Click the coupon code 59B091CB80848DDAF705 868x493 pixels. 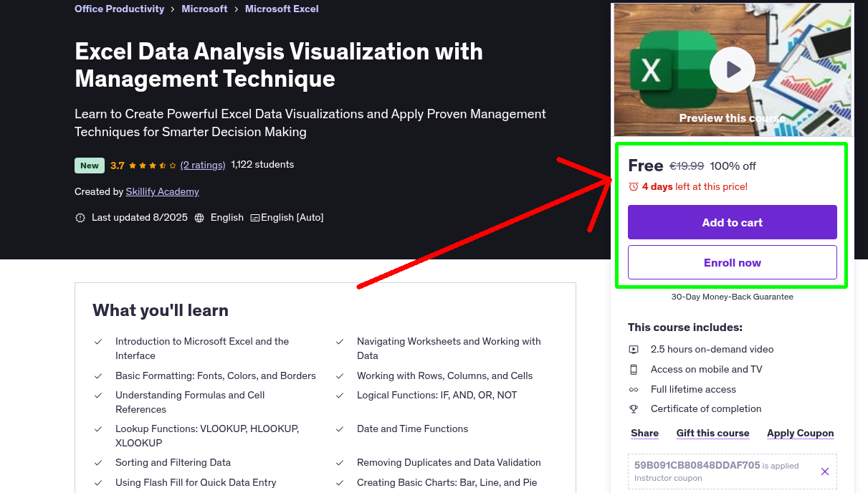[x=697, y=465]
